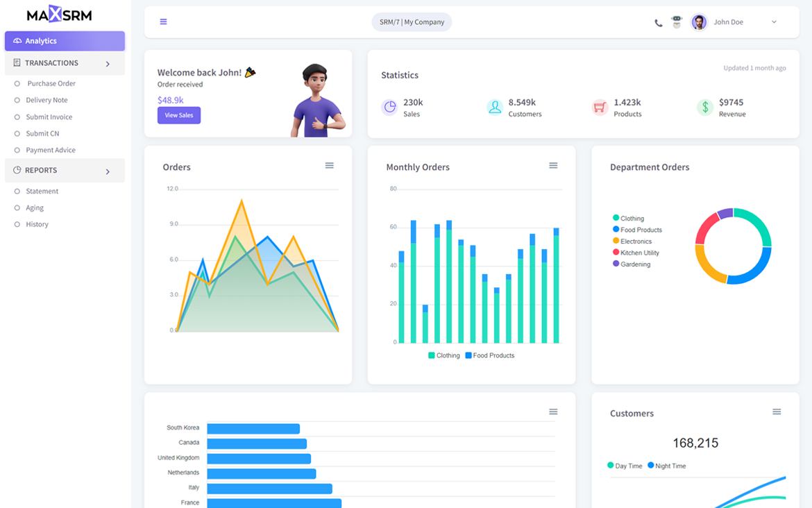The image size is (812, 508).
Task: Open the Analytics sidebar item
Action: (x=65, y=41)
